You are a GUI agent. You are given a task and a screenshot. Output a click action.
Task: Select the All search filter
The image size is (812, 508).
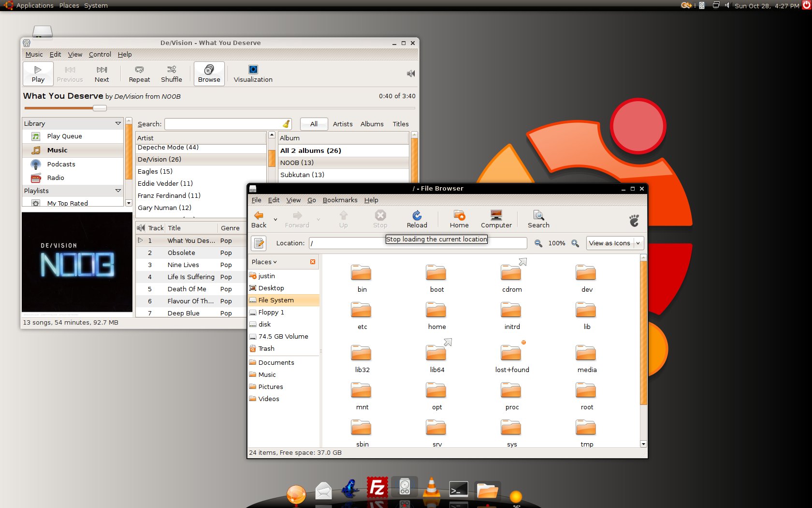[x=314, y=124]
